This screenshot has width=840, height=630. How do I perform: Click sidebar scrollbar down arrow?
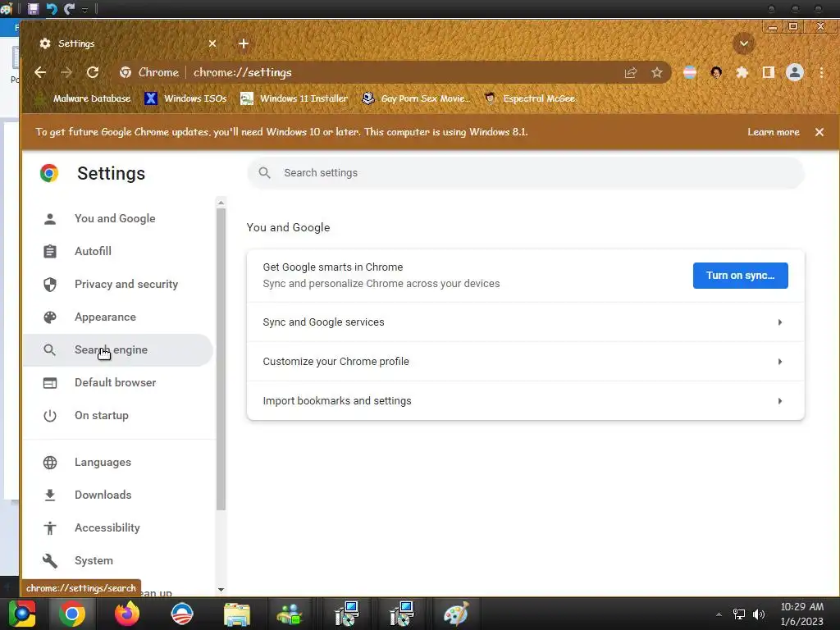(221, 589)
